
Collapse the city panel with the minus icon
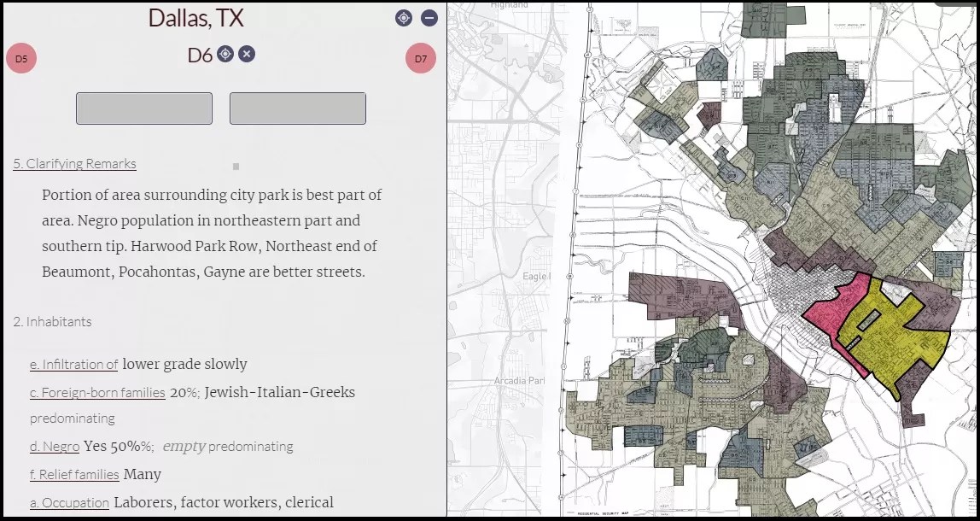[429, 16]
